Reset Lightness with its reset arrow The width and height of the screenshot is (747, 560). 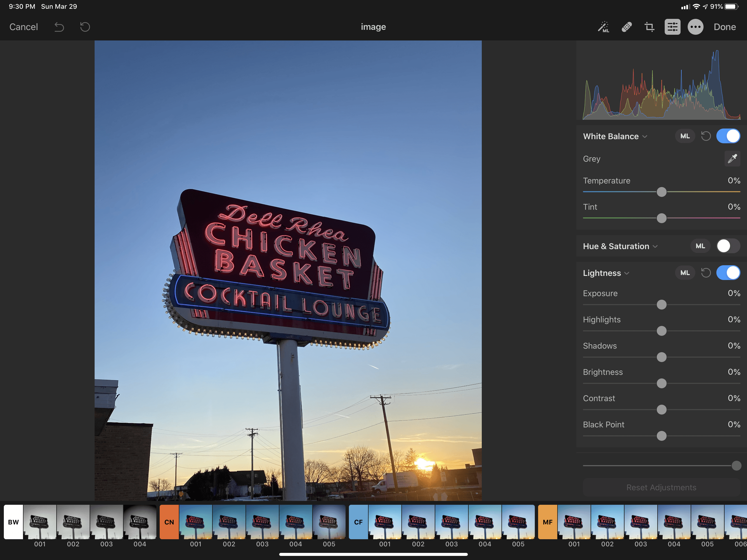click(x=706, y=273)
